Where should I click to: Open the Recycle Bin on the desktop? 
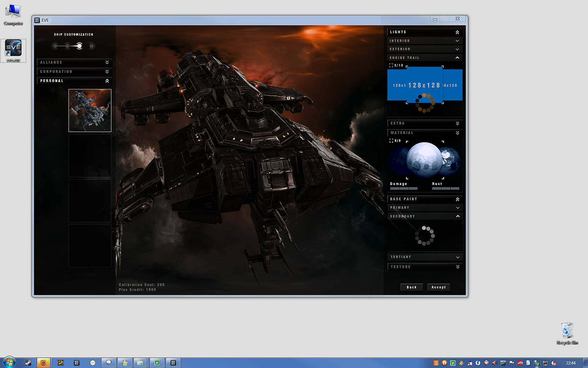567,334
